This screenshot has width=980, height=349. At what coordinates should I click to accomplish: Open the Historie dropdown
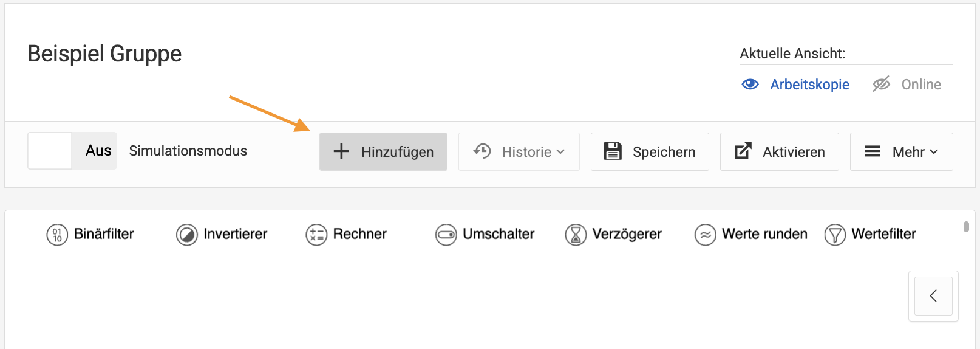pos(519,151)
